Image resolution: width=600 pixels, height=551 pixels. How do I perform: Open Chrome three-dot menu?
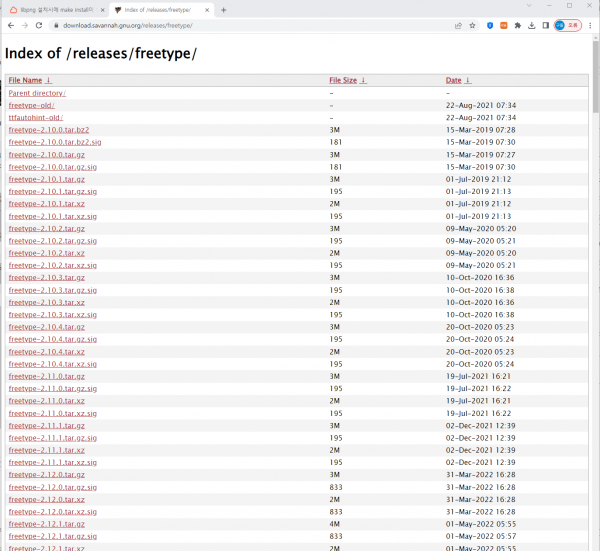[x=590, y=26]
